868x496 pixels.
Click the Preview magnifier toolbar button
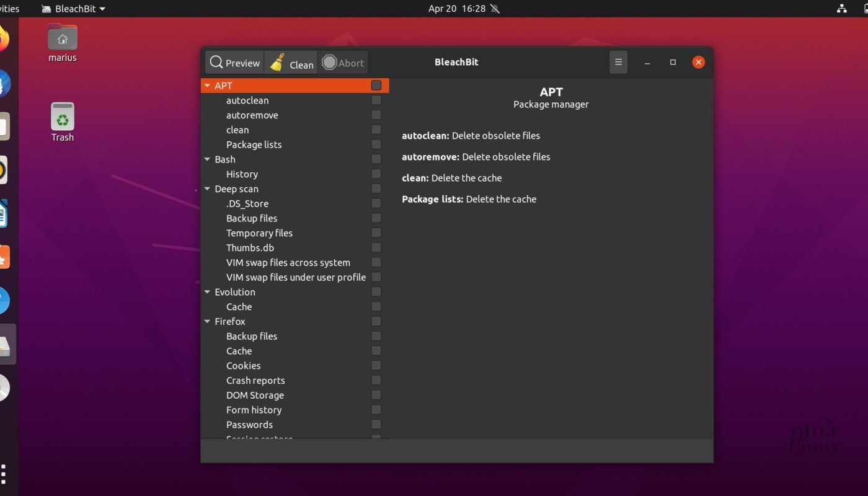(x=235, y=63)
